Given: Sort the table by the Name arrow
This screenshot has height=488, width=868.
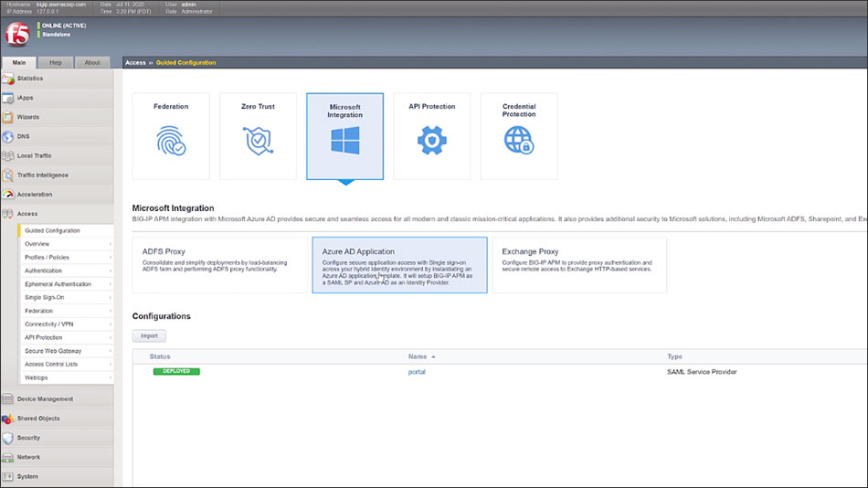Looking at the screenshot, I should 433,357.
